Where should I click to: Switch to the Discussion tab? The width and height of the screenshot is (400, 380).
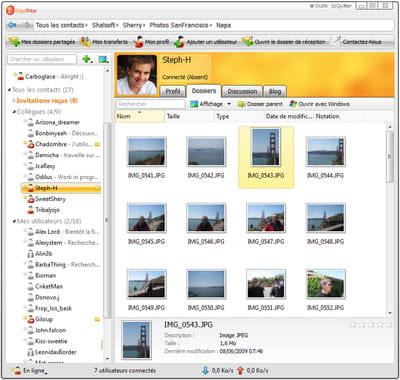pos(242,91)
